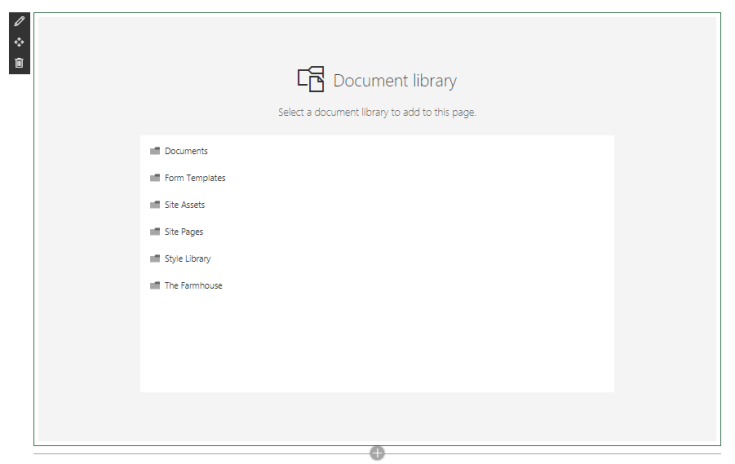
Task: Add a new section with plus button
Action: point(377,453)
